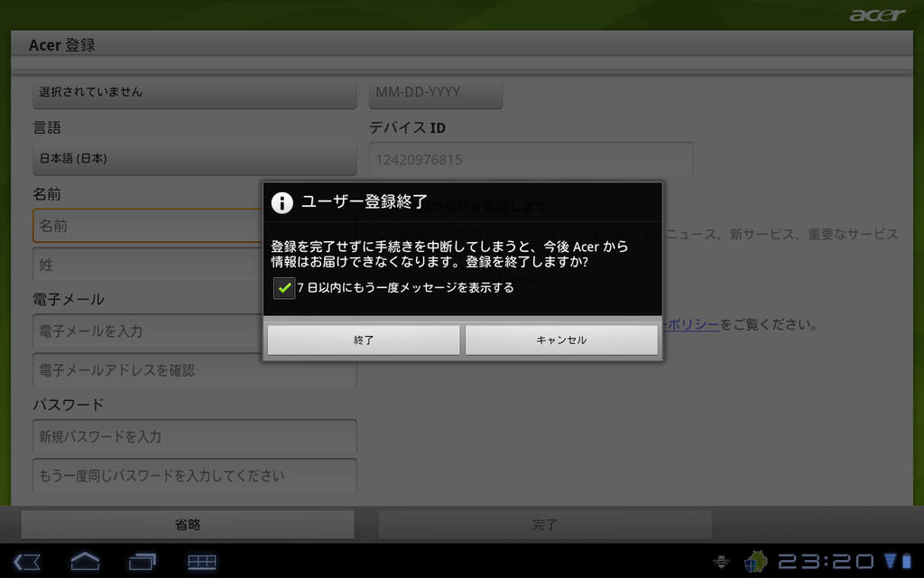This screenshot has width=924, height=578.
Task: Click the 電子メールを入力 field
Action: tap(148, 331)
